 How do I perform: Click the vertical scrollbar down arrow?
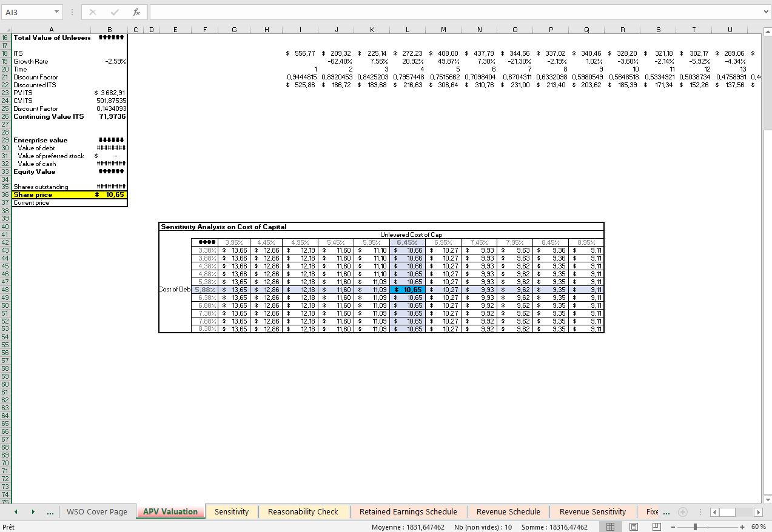point(767,499)
